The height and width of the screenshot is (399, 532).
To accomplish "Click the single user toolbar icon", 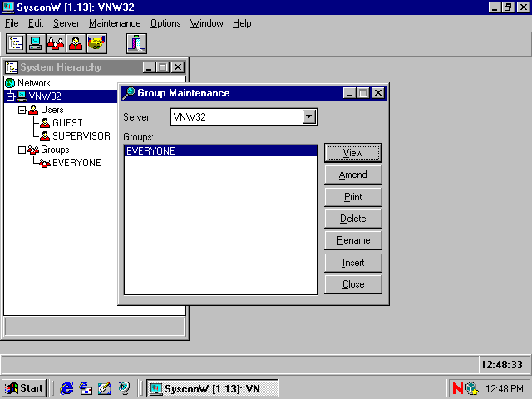I will coord(76,43).
